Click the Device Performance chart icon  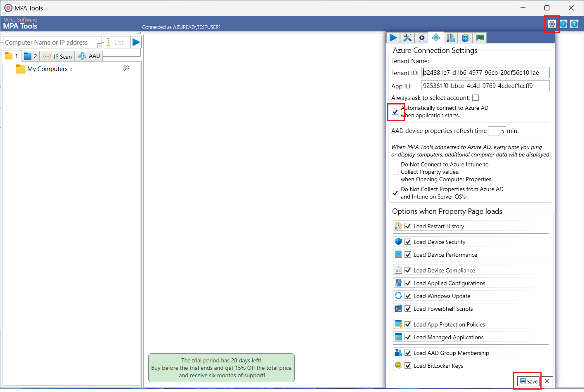pos(398,255)
